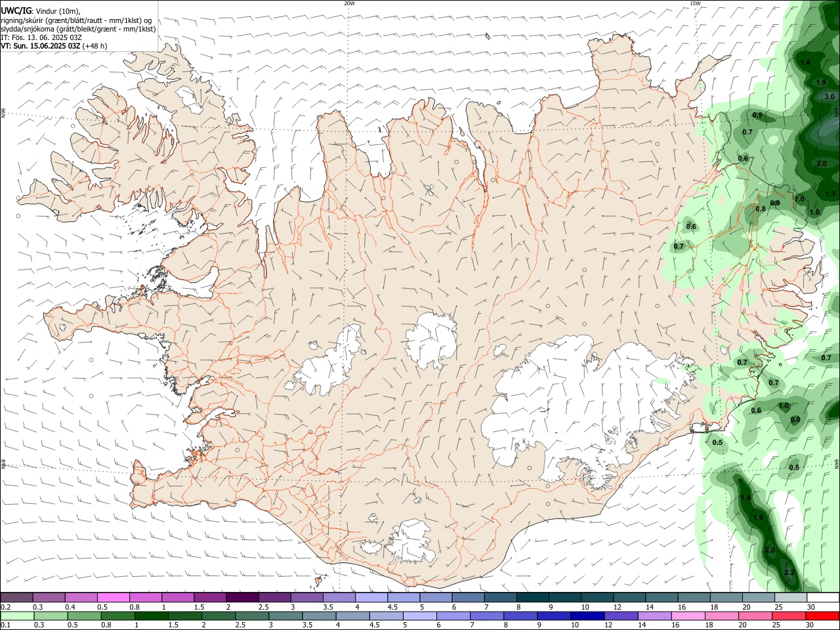Click the deep navy blue 10 swatch, lower legend
The width and height of the screenshot is (840, 630).
coord(587,616)
